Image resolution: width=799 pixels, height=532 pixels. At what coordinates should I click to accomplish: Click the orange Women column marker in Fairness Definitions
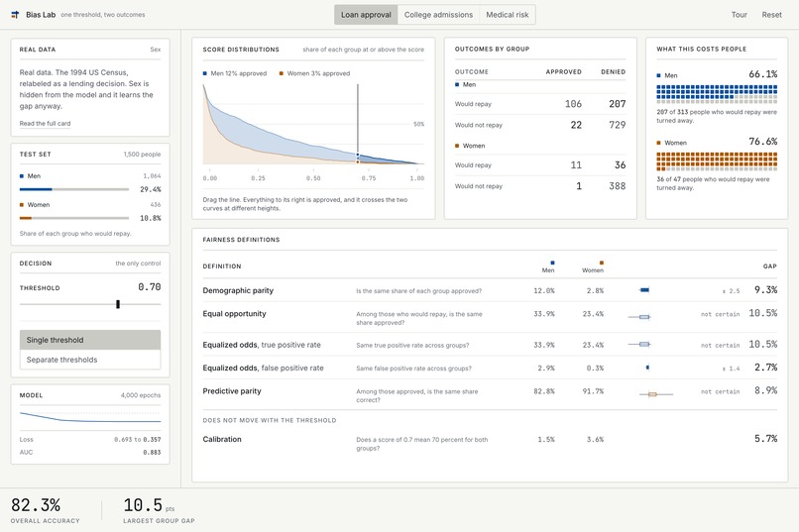point(602,263)
